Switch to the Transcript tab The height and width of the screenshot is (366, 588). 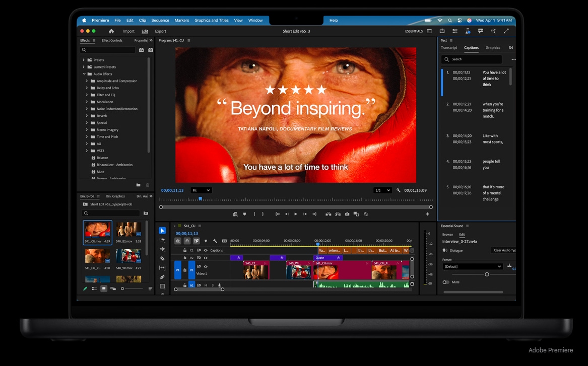[x=449, y=48]
